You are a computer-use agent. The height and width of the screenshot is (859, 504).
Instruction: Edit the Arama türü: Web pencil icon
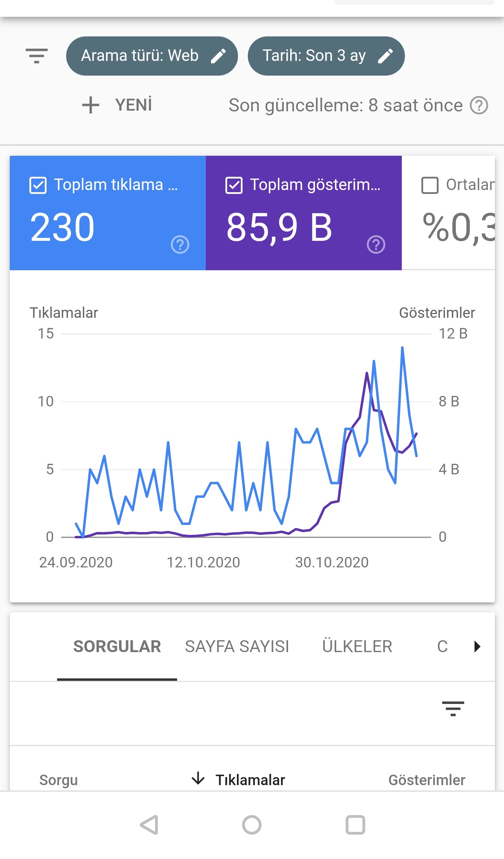pyautogui.click(x=218, y=56)
